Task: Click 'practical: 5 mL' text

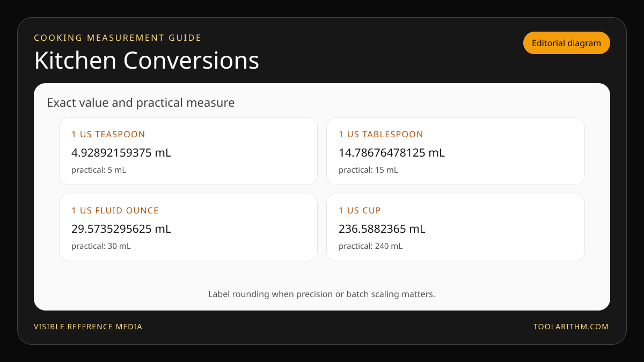Action: point(99,170)
